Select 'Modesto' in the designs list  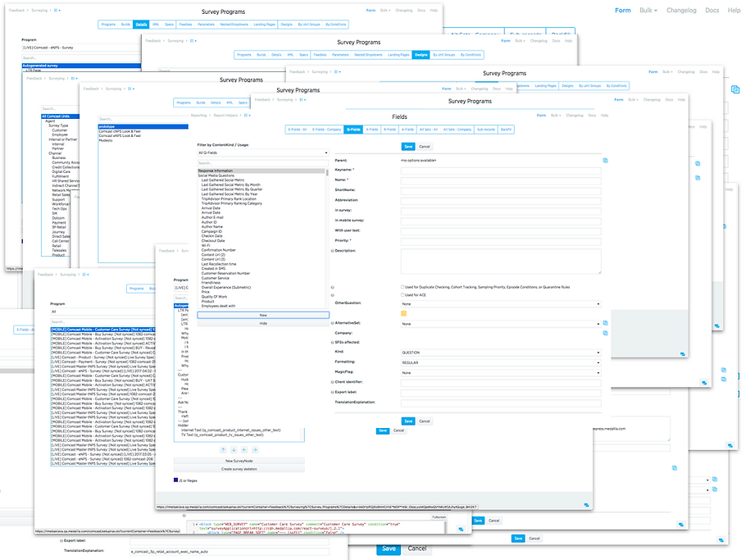click(x=106, y=140)
